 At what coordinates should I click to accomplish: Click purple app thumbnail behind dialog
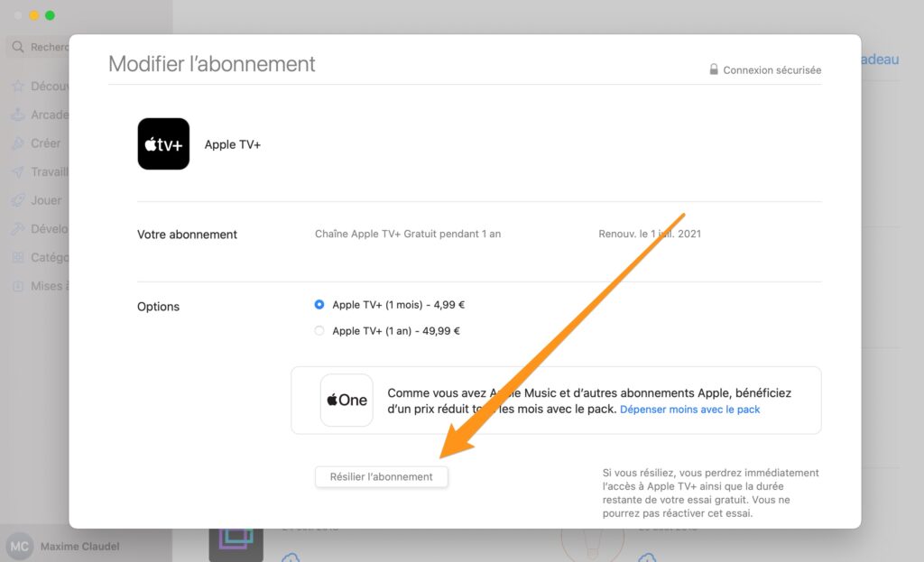236,544
